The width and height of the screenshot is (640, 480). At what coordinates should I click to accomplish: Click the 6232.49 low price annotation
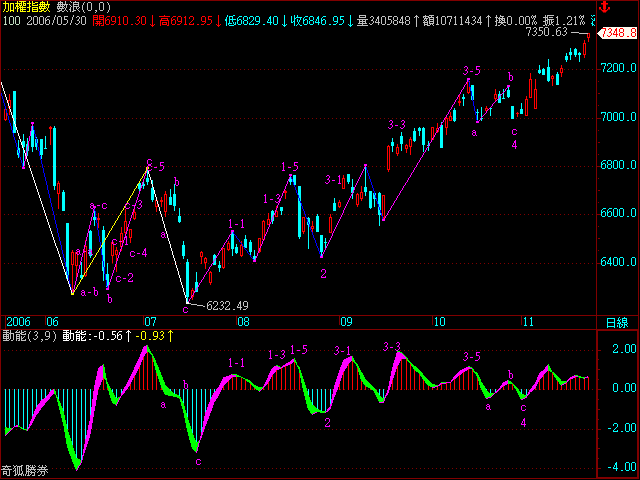(227, 305)
